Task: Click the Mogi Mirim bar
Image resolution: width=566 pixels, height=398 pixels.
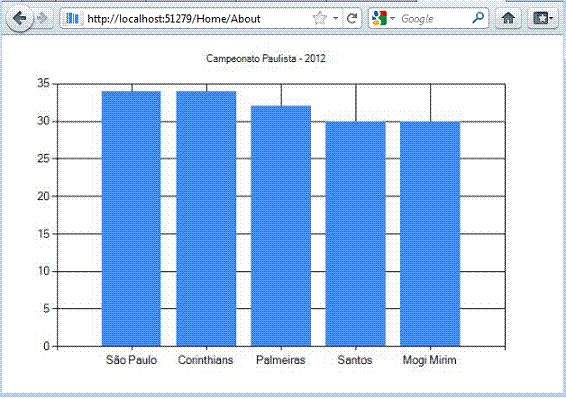Action: (x=430, y=234)
